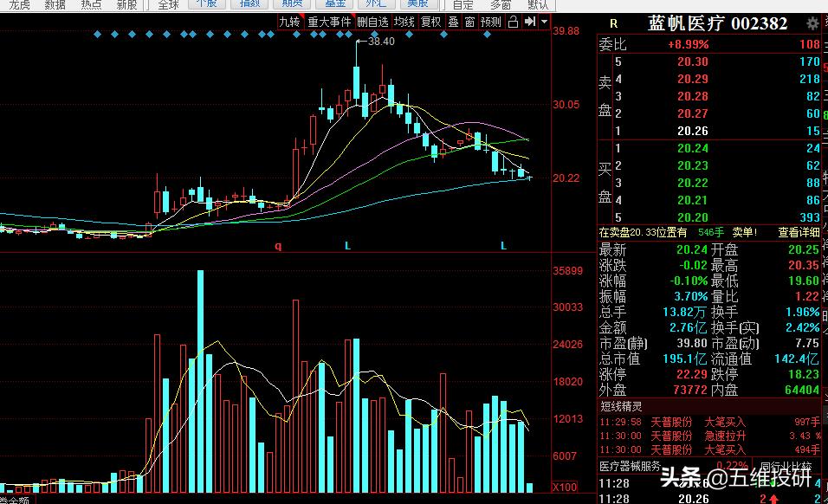Toggle 均线 moving averages display
The width and height of the screenshot is (828, 504).
404,22
